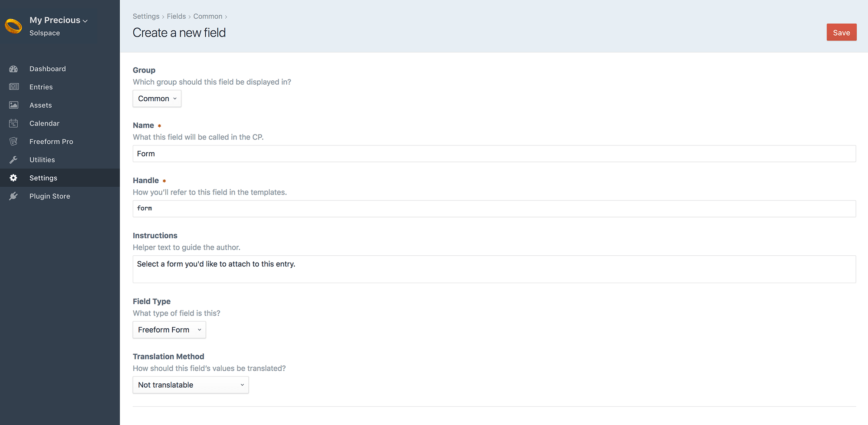Open Entries from the sidebar menu
The image size is (868, 425).
41,87
